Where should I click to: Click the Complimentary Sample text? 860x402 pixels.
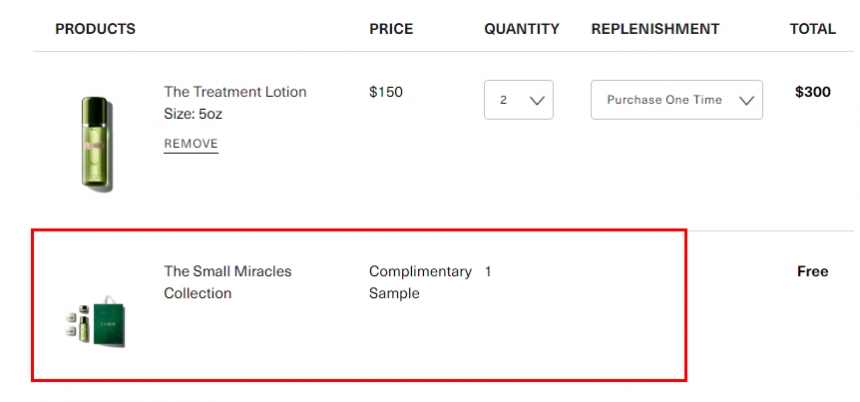(x=419, y=282)
